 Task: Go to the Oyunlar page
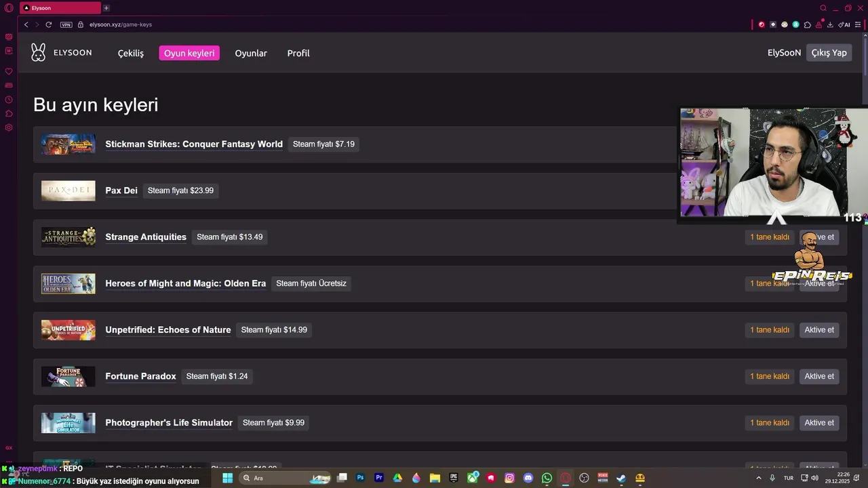251,53
